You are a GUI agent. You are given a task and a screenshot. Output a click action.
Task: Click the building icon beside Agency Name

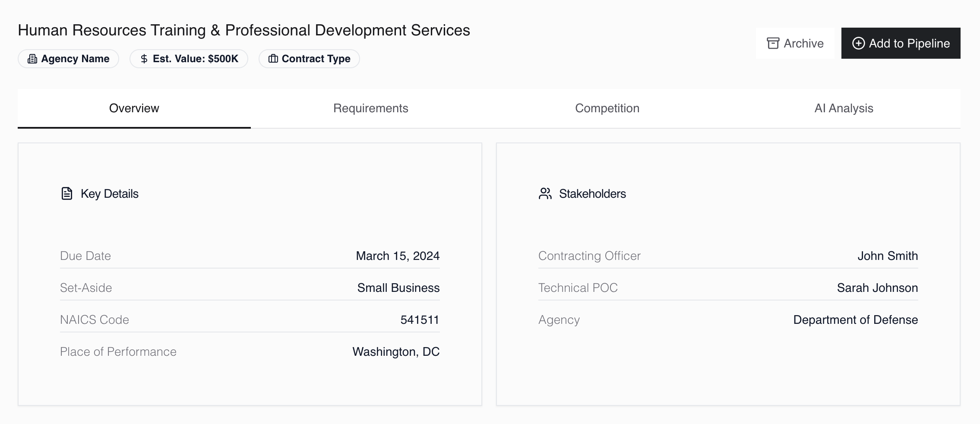click(32, 59)
